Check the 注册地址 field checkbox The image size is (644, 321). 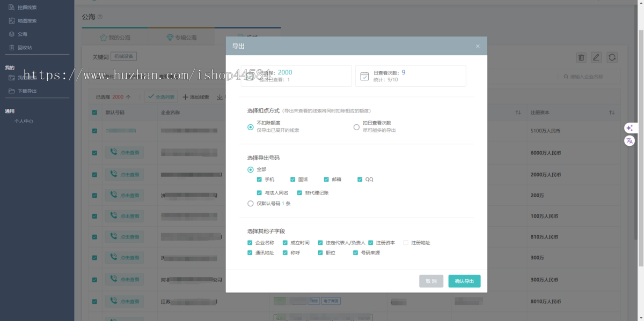[x=406, y=243]
